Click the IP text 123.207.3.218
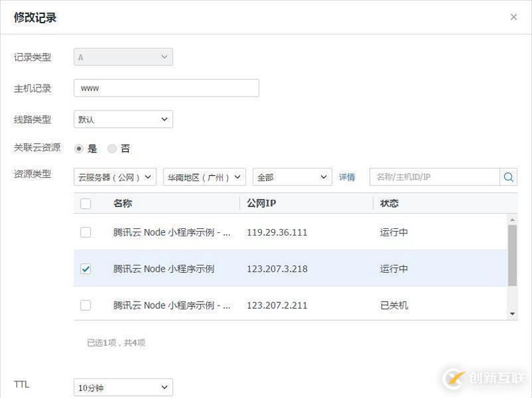 [277, 269]
